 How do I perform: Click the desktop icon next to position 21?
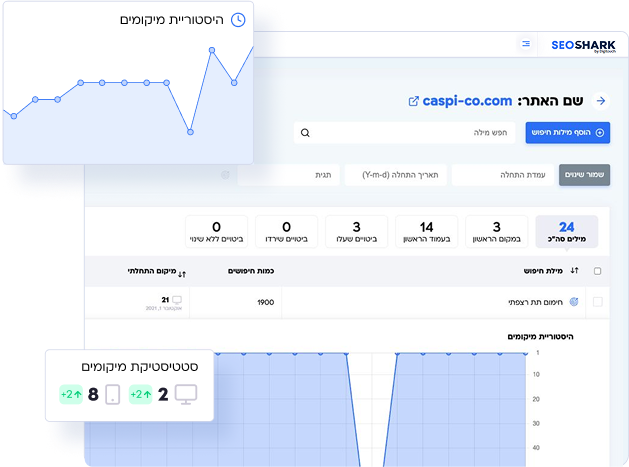[177, 300]
